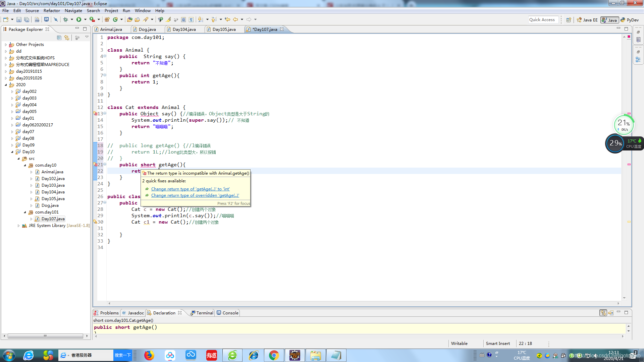Open the New file dropdown arrow
Image resolution: width=644 pixels, height=362 pixels.
click(12, 20)
